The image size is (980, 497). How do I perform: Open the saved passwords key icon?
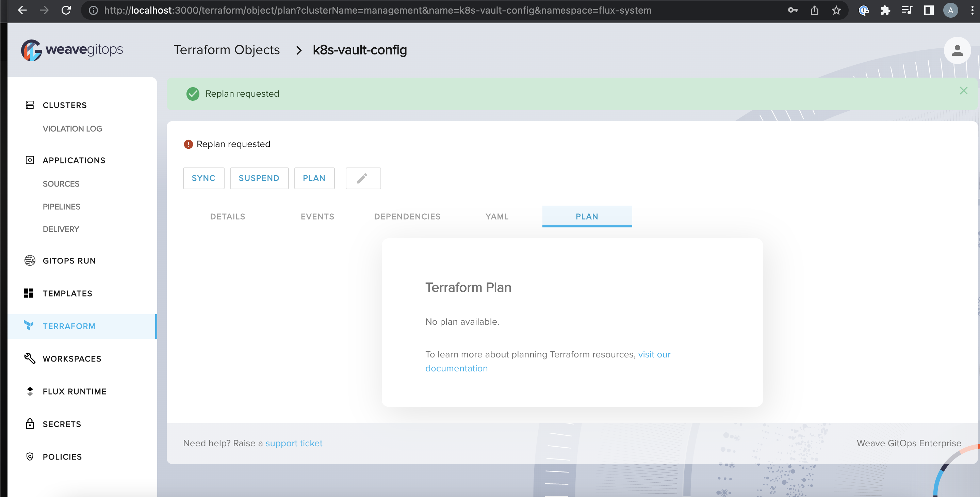click(793, 10)
